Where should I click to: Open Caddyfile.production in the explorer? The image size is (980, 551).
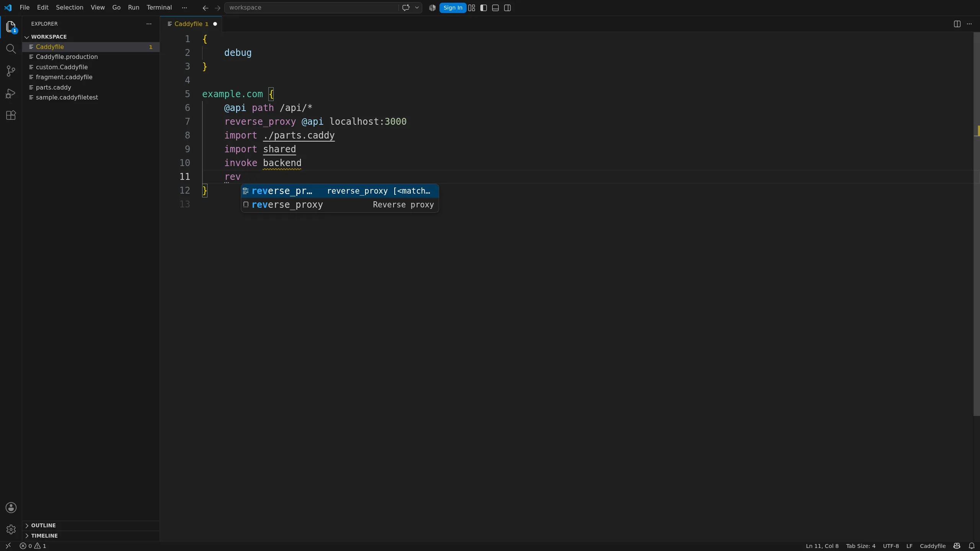(x=90, y=57)
